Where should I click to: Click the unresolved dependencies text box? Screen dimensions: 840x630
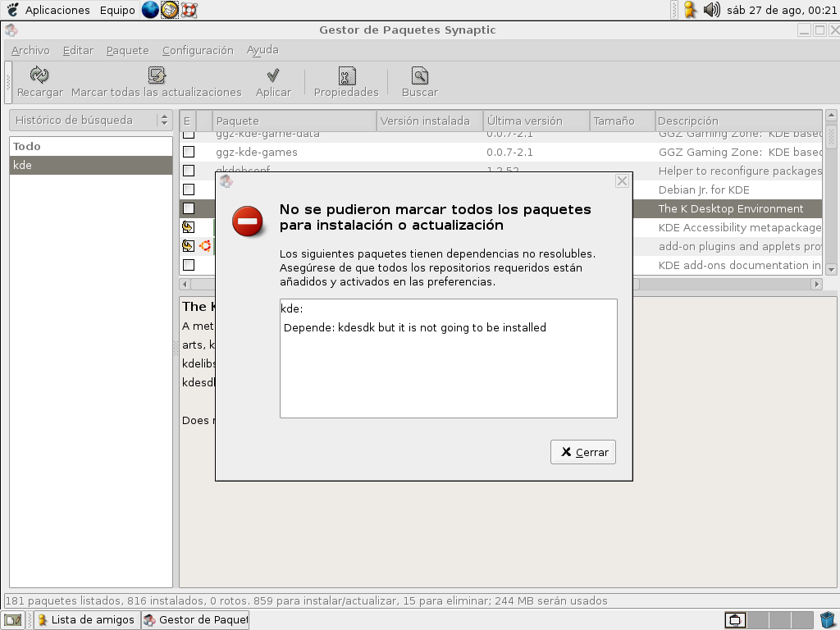click(x=449, y=358)
